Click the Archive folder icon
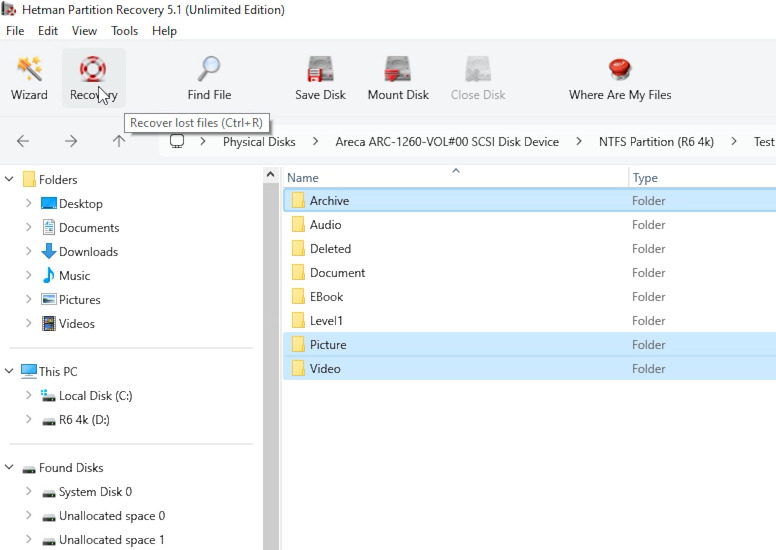Screen dimensions: 776x550 (x=298, y=200)
